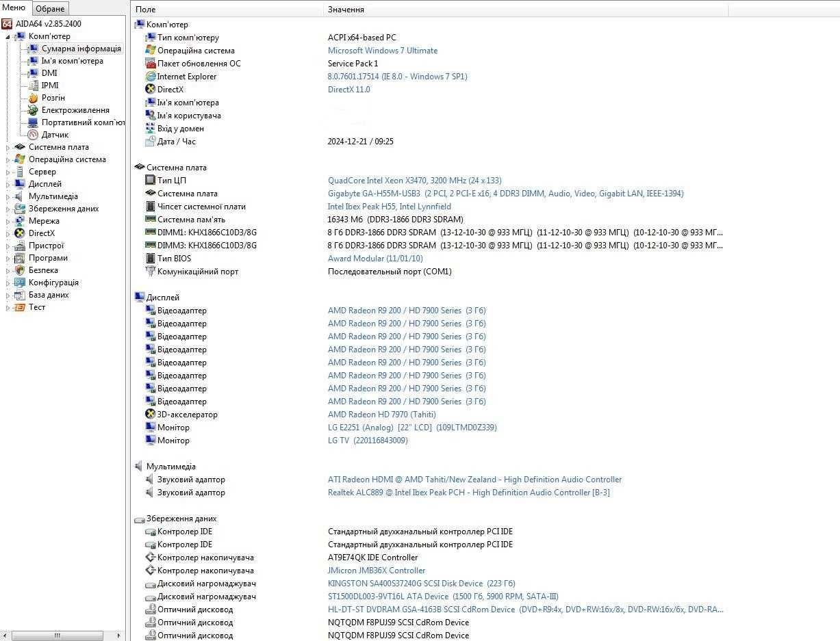Click the DIMM1 memory module icon
Screen dimensions: 840x641
(151, 233)
